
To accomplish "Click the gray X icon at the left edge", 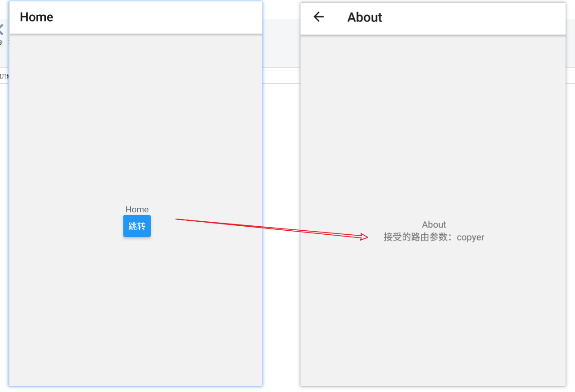I will click(x=2, y=29).
